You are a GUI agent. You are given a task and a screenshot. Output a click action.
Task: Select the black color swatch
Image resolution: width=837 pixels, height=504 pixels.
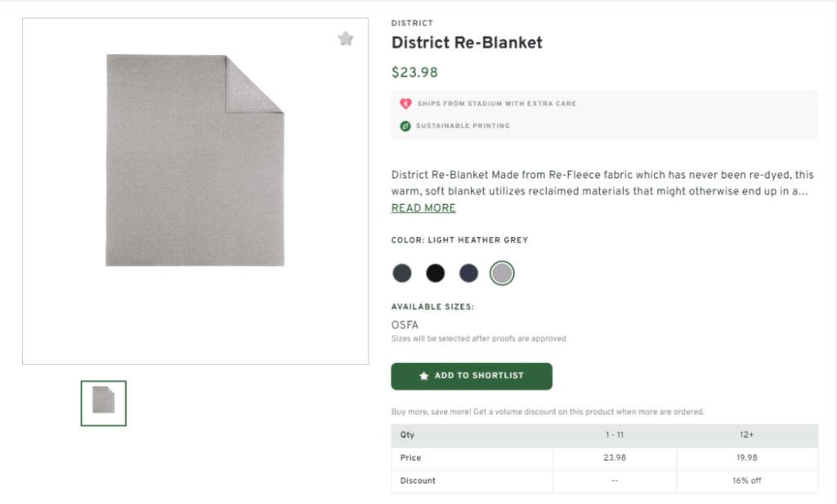click(435, 273)
